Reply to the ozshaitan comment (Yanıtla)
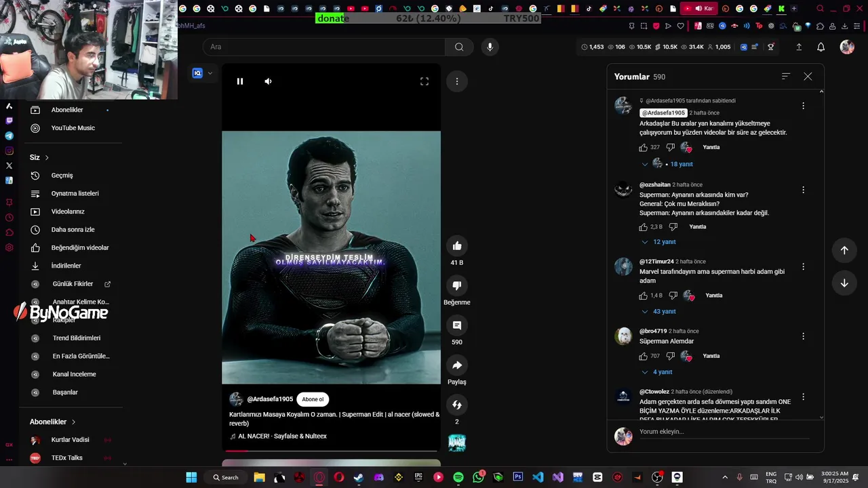The image size is (868, 488). (698, 227)
